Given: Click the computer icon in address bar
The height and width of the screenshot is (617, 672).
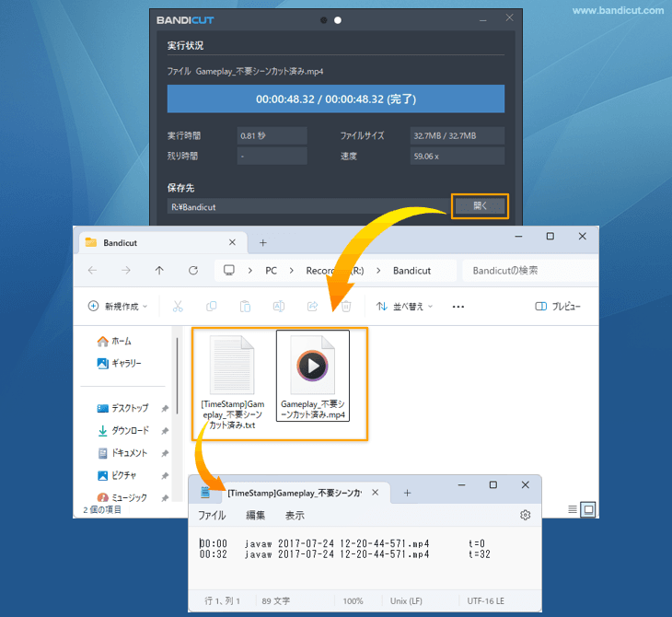Looking at the screenshot, I should (229, 270).
